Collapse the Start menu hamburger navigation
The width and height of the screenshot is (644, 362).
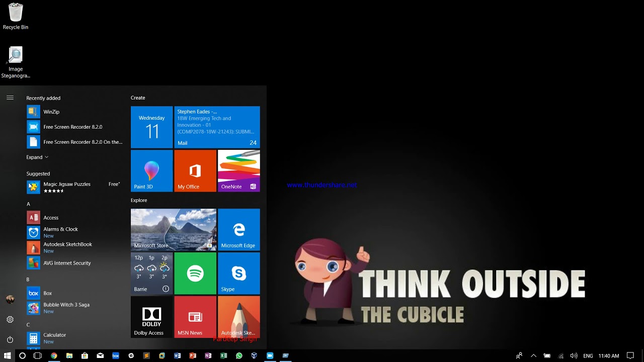point(10,98)
